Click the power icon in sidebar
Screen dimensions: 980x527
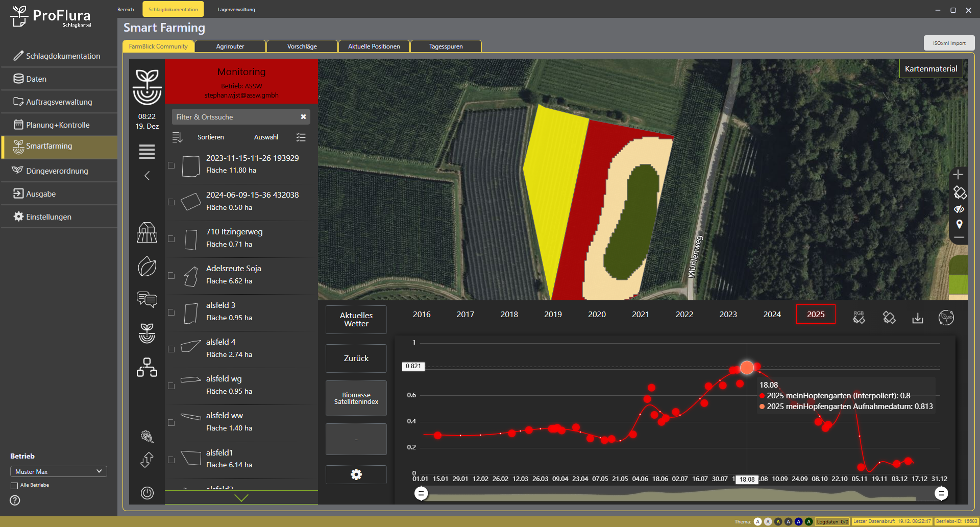[x=147, y=493]
